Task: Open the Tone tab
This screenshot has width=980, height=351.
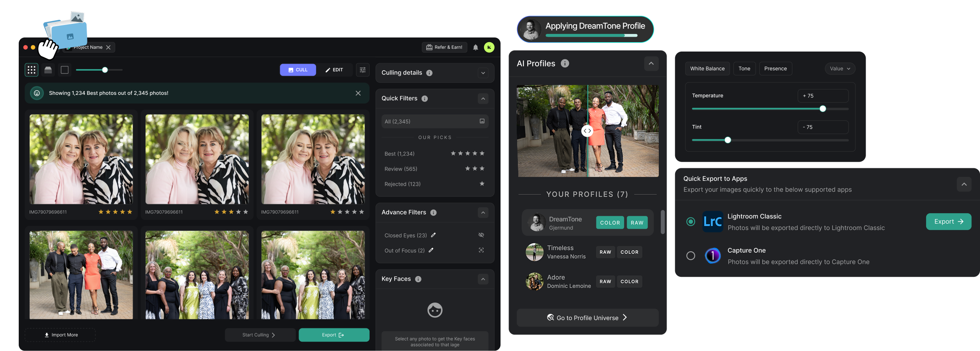Action: (x=744, y=69)
